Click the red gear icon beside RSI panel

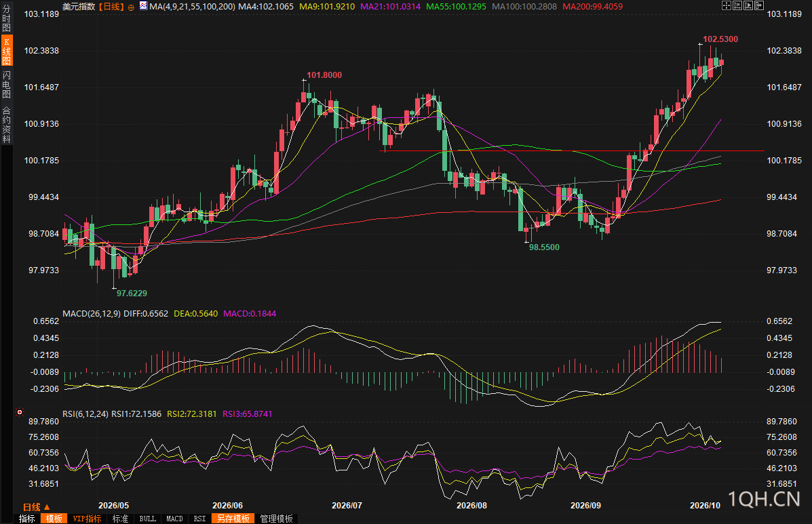(x=20, y=412)
